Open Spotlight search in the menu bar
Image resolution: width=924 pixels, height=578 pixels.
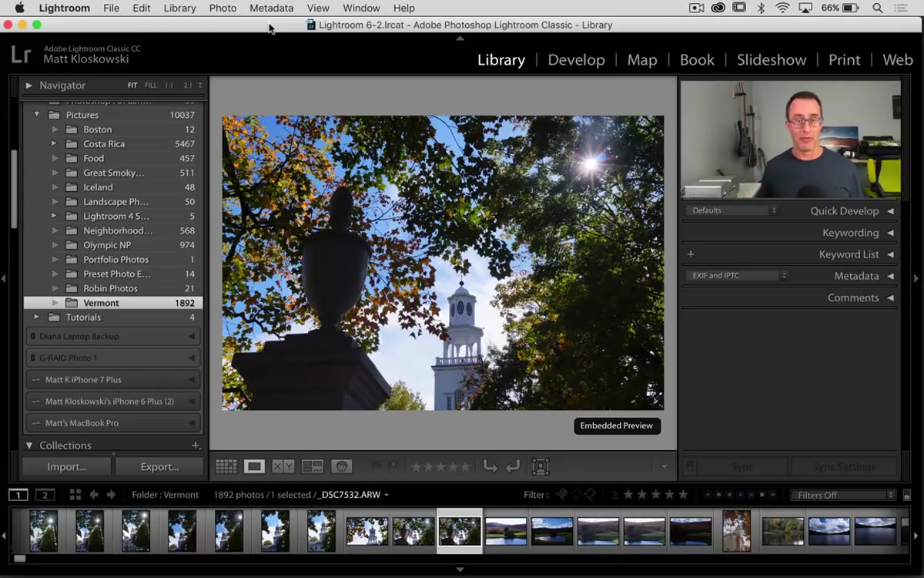(x=878, y=8)
